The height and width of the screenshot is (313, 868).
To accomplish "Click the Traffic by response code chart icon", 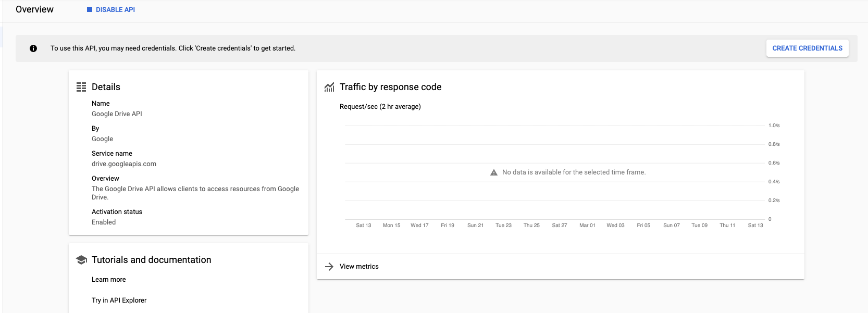I will (x=329, y=87).
